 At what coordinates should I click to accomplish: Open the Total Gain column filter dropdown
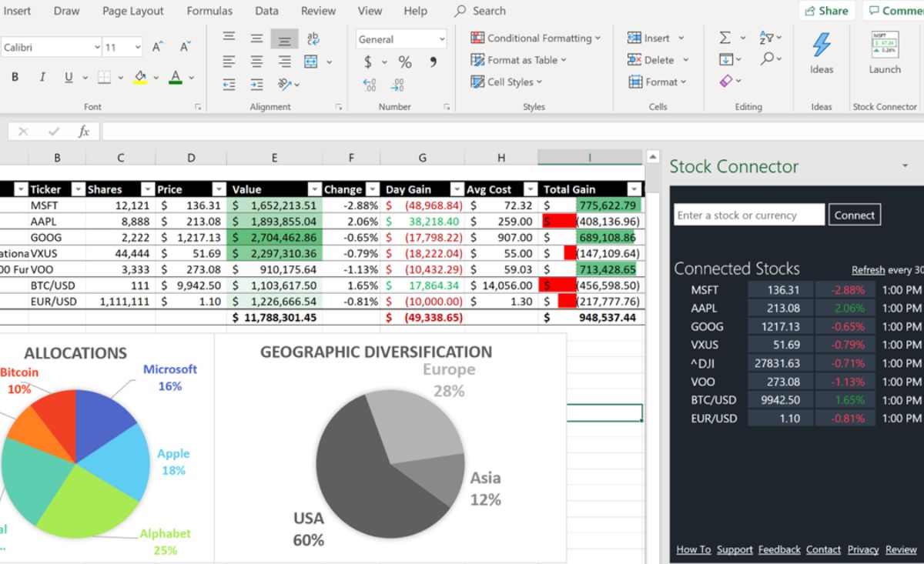[x=634, y=189]
